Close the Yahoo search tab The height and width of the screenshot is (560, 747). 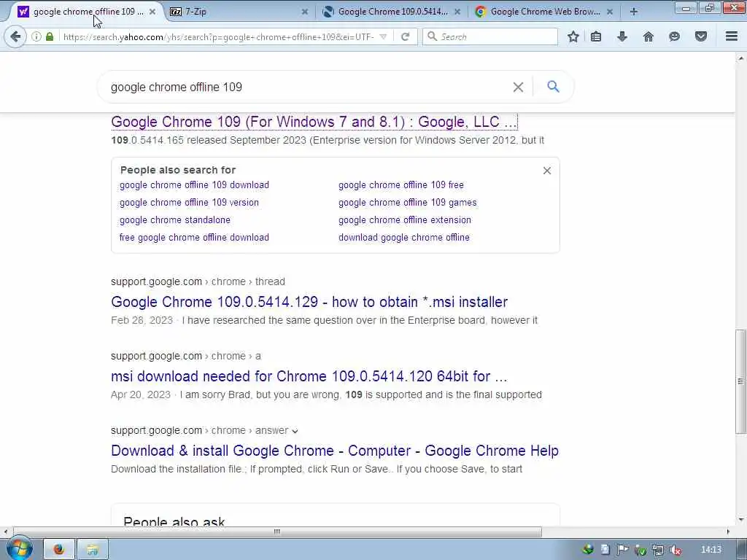[152, 12]
